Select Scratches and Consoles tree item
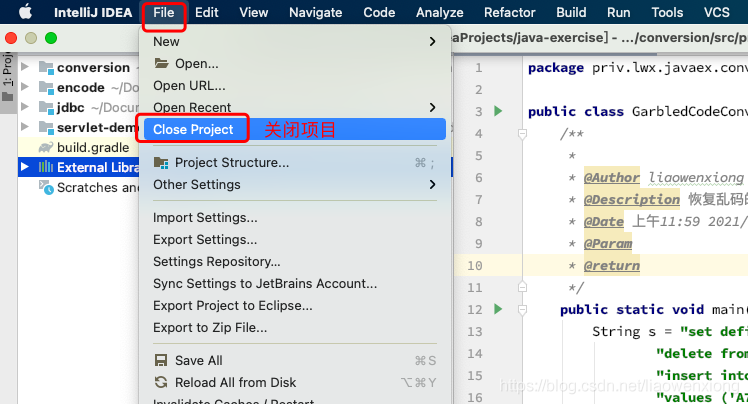 (x=97, y=187)
